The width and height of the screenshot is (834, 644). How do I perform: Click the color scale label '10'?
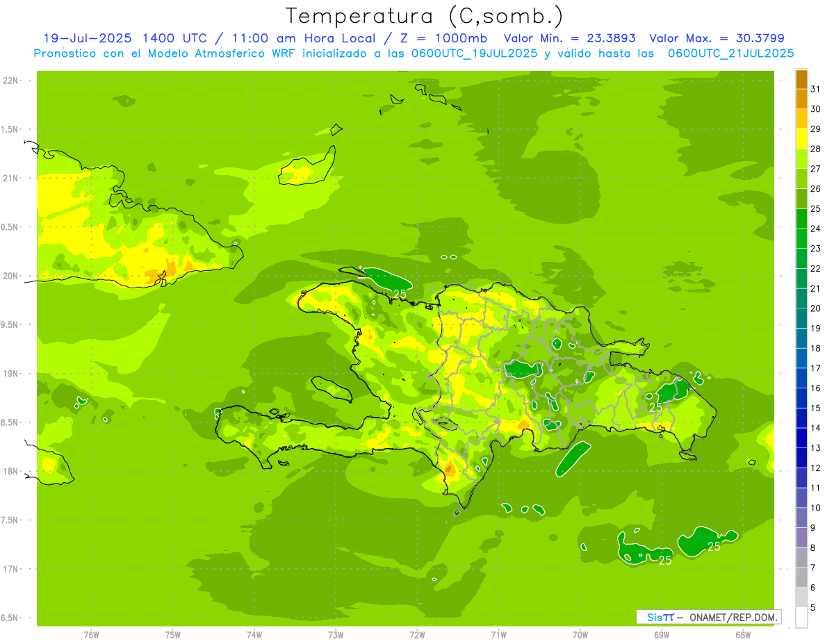[x=816, y=508]
